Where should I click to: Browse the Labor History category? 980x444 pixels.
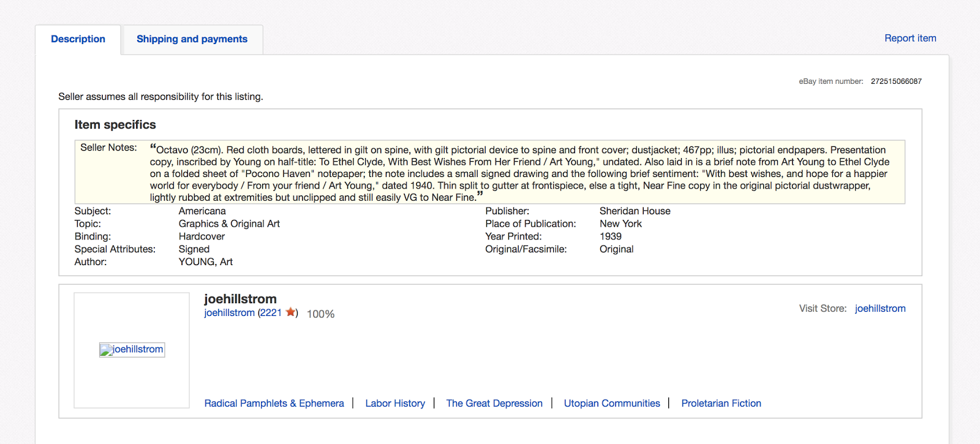395,404
